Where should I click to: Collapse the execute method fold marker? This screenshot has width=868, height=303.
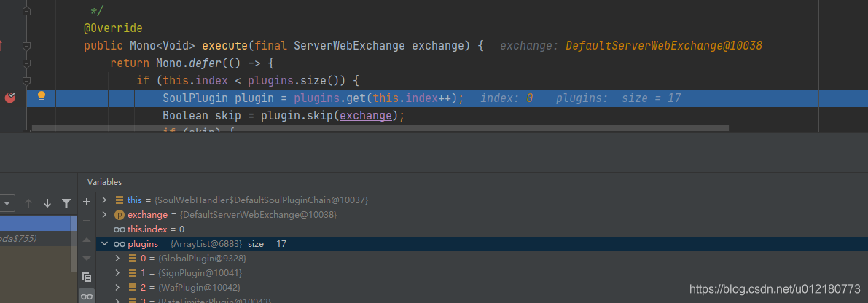coord(26,47)
